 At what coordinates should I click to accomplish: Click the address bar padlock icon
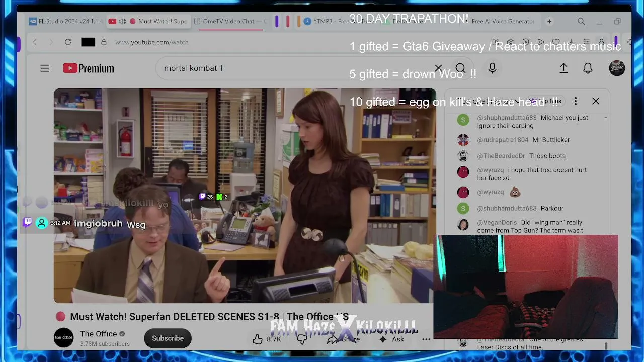tap(104, 42)
